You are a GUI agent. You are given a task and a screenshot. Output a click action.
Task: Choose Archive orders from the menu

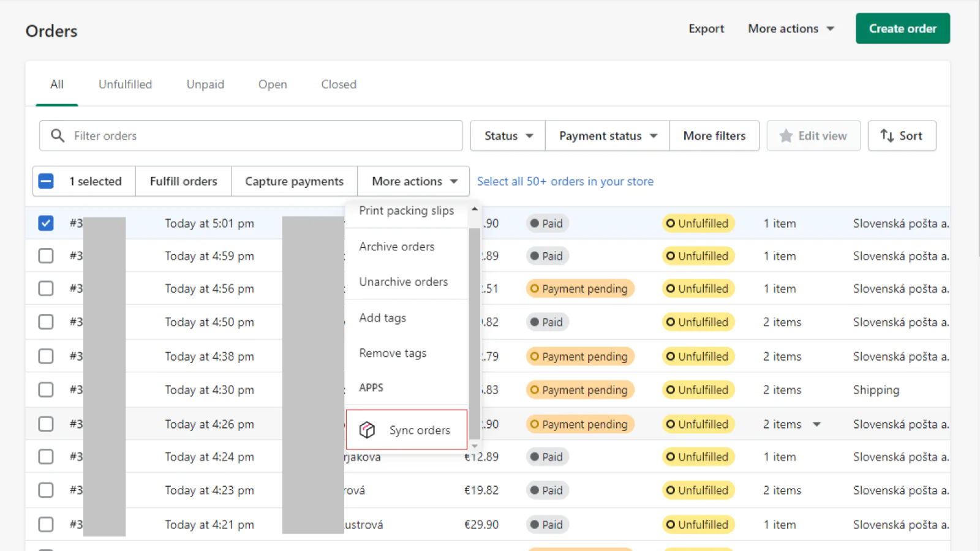point(396,247)
